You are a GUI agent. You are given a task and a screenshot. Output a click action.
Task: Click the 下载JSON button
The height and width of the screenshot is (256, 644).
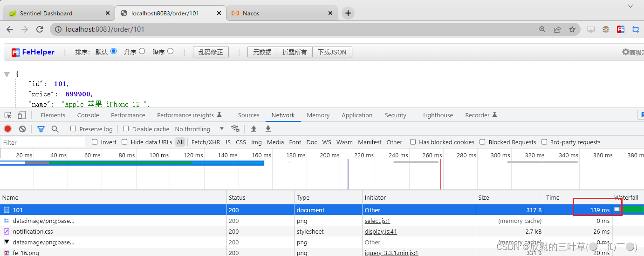pyautogui.click(x=332, y=52)
